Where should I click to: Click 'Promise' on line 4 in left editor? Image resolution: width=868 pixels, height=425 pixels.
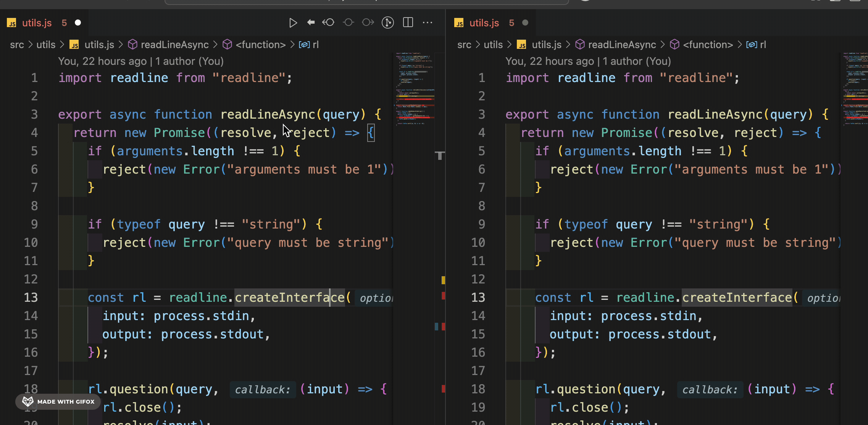(x=179, y=133)
